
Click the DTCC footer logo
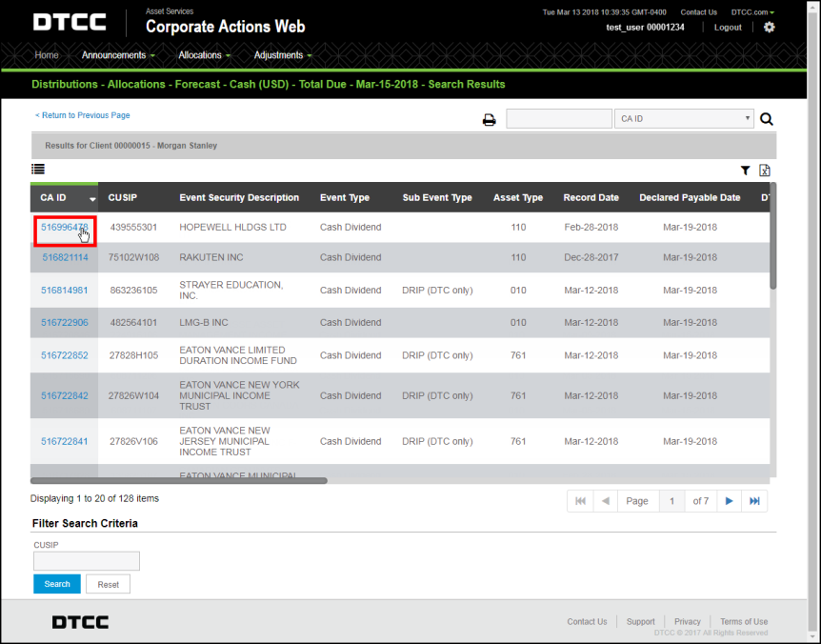[80, 622]
